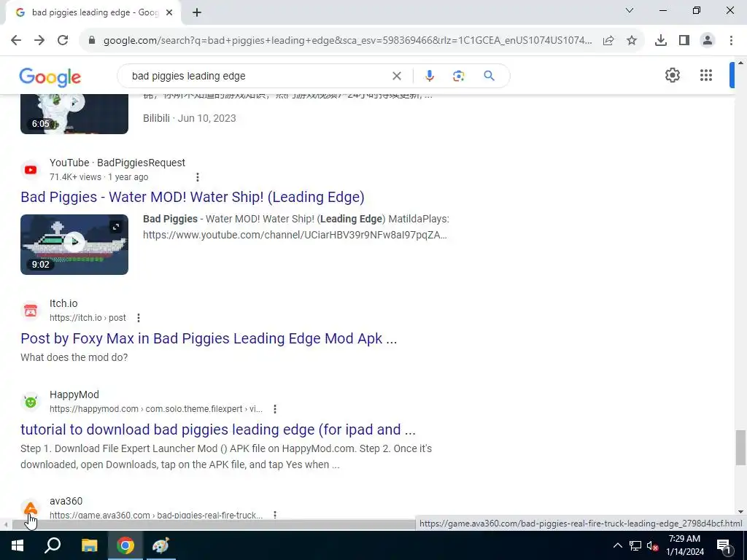Screen dimensions: 747x560
Task: Click the URL address bar
Action: pyautogui.click(x=348, y=41)
